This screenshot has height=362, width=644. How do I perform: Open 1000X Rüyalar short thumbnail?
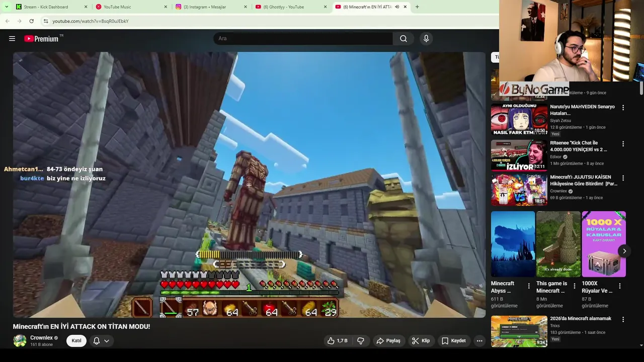coord(604,244)
